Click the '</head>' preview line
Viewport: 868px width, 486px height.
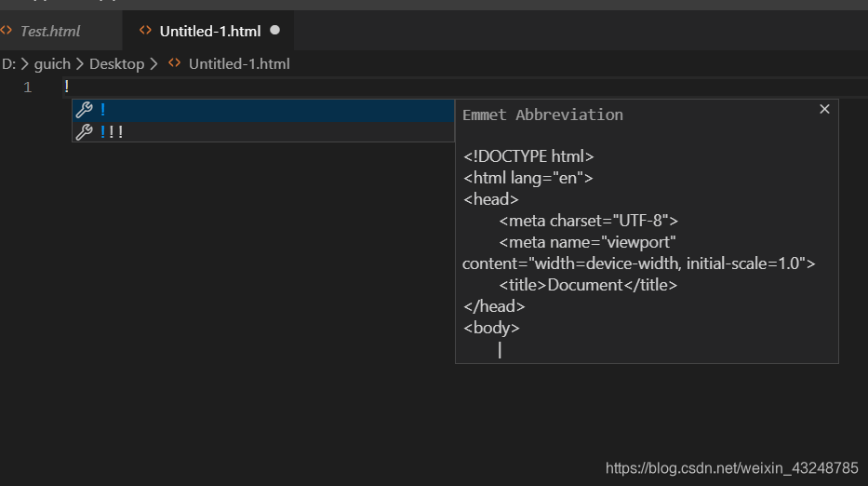(x=494, y=306)
